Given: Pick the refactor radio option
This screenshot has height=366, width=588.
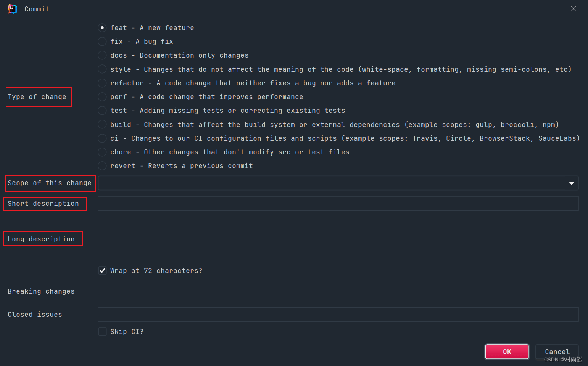Looking at the screenshot, I should [102, 83].
